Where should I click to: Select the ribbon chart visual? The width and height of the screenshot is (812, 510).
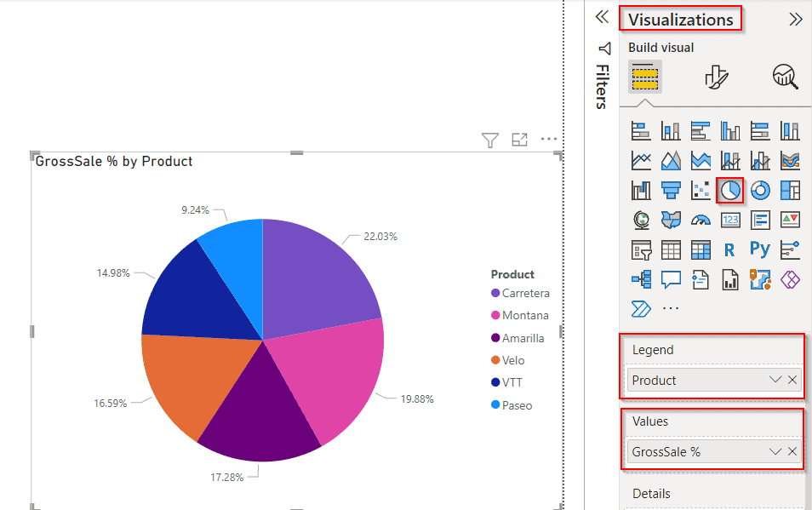pos(790,161)
